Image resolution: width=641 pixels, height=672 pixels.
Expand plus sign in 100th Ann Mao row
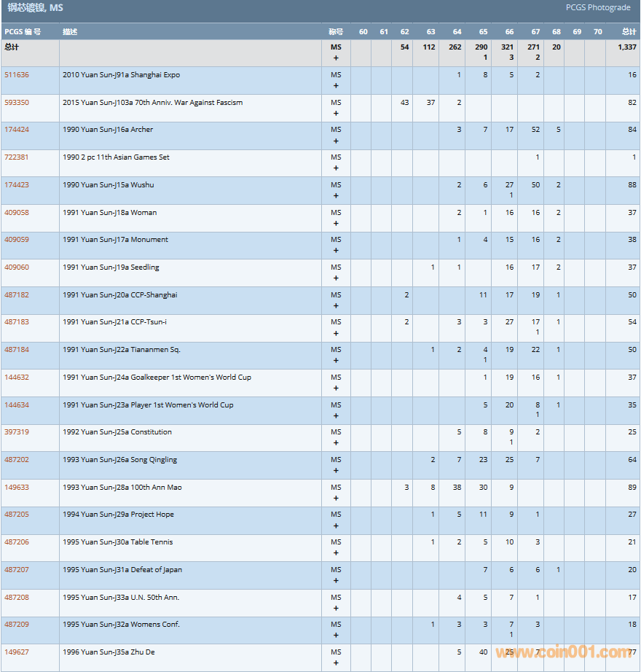336,499
